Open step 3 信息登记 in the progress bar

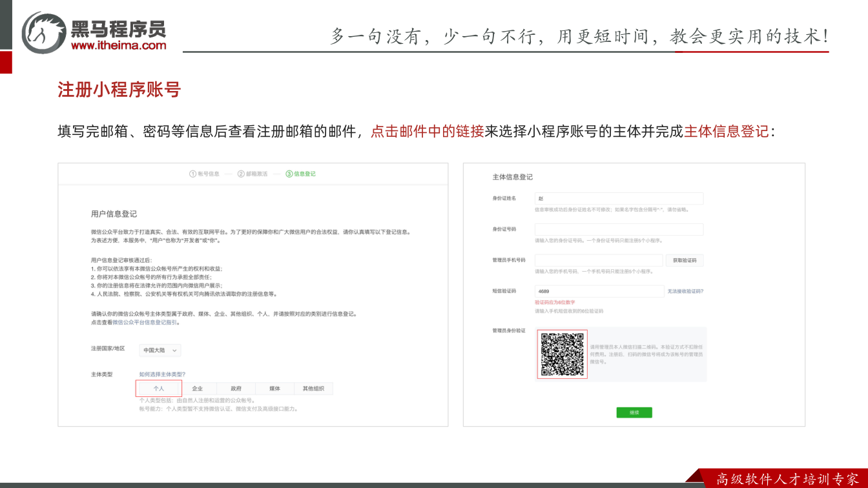(300, 174)
